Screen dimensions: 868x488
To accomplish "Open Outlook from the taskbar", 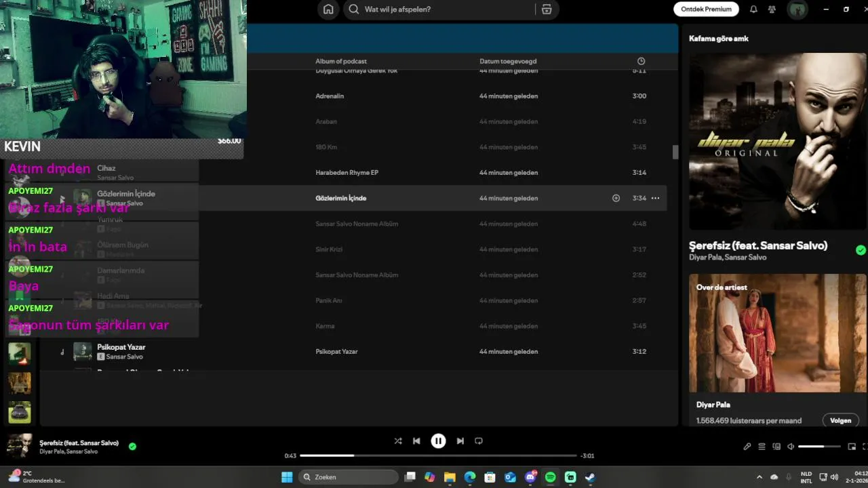I will [510, 477].
